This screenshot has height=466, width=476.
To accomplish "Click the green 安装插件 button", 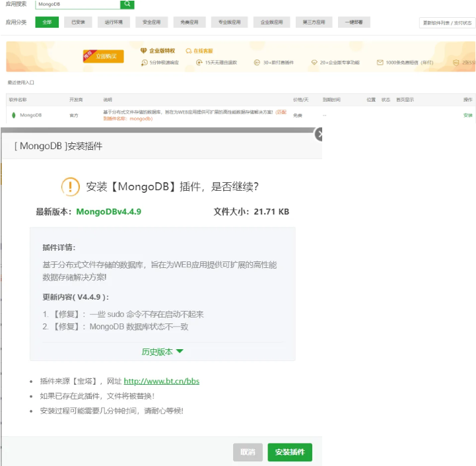I will (290, 452).
